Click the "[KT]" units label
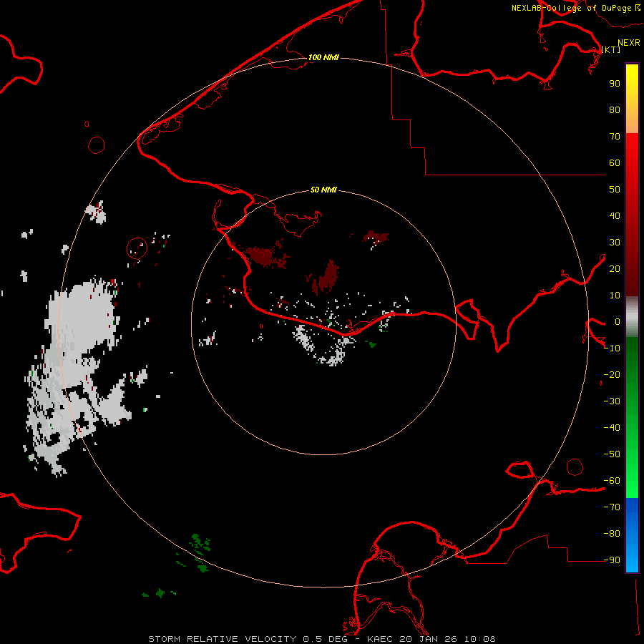Viewport: 644px width, 644px height. (x=611, y=49)
